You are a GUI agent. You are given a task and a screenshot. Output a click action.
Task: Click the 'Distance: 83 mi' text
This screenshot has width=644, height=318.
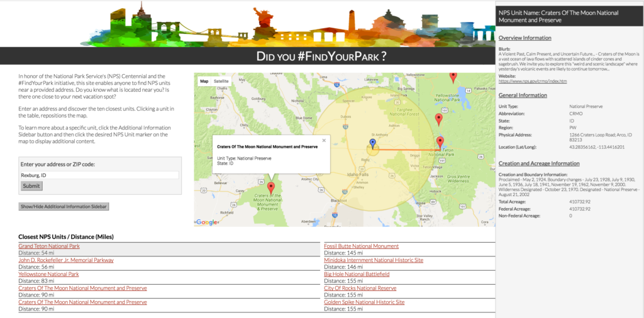point(36,281)
